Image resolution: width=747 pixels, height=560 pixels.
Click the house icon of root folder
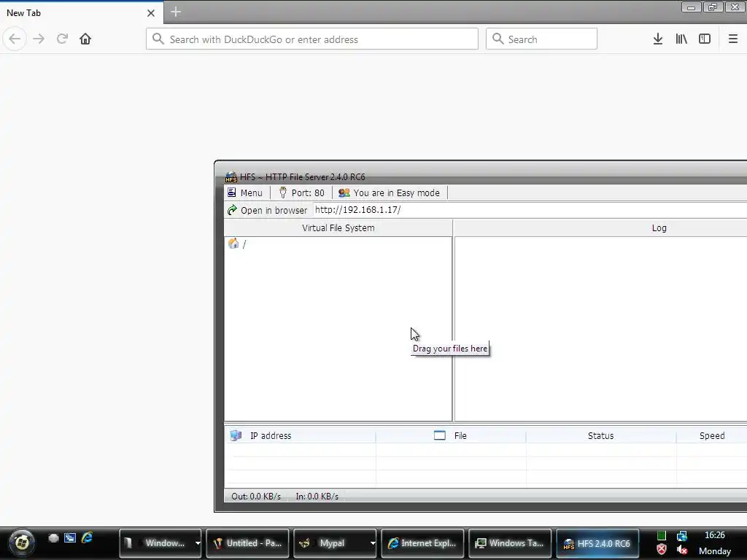pos(233,244)
